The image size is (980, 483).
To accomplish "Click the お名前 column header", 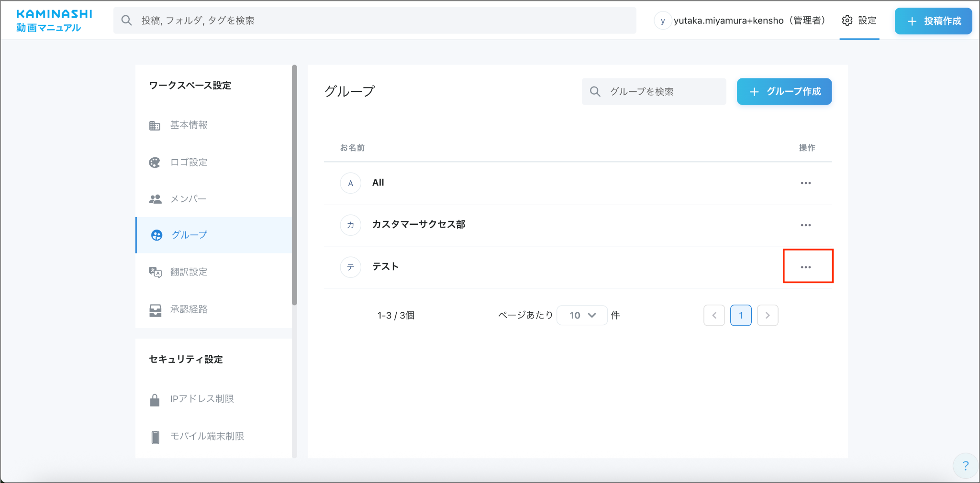I will [353, 148].
